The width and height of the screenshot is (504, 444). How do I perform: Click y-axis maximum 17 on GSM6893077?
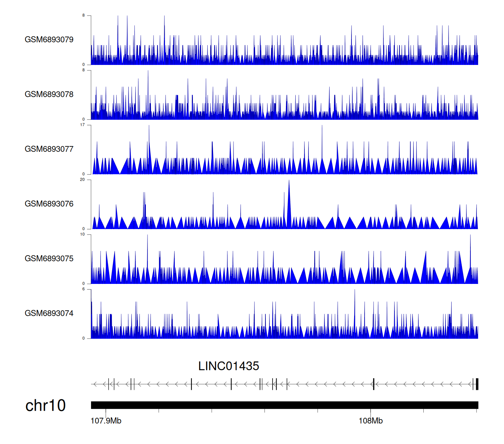[x=82, y=125]
